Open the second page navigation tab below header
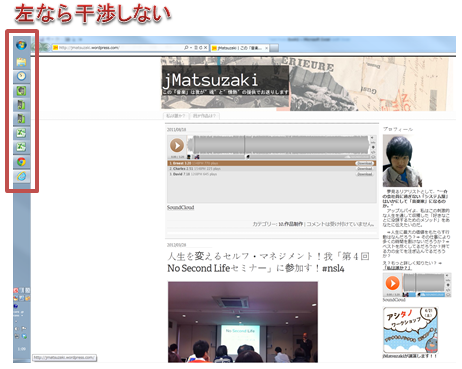The width and height of the screenshot is (462, 369). coord(204,116)
